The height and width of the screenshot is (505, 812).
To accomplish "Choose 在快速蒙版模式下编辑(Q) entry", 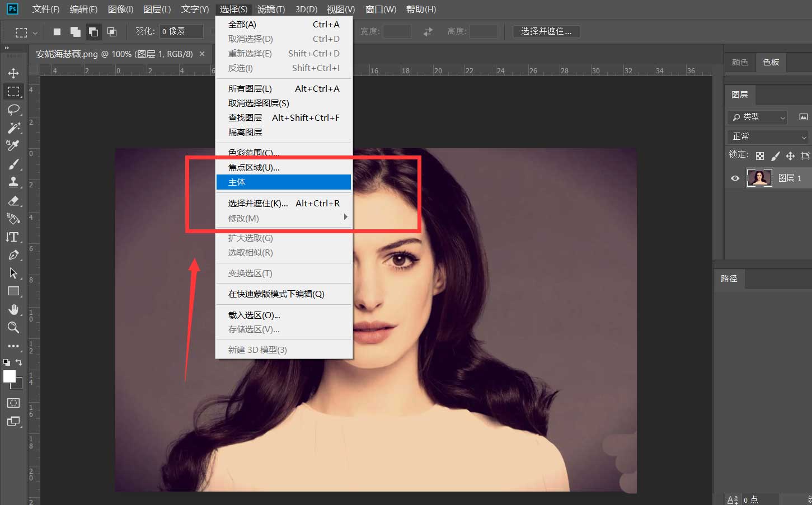I will [x=284, y=294].
